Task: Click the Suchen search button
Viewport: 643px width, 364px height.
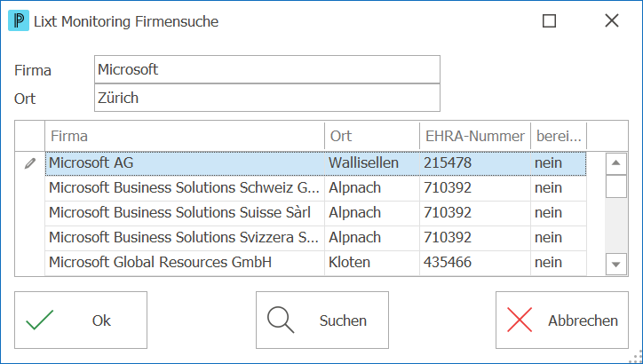Action: coord(322,320)
